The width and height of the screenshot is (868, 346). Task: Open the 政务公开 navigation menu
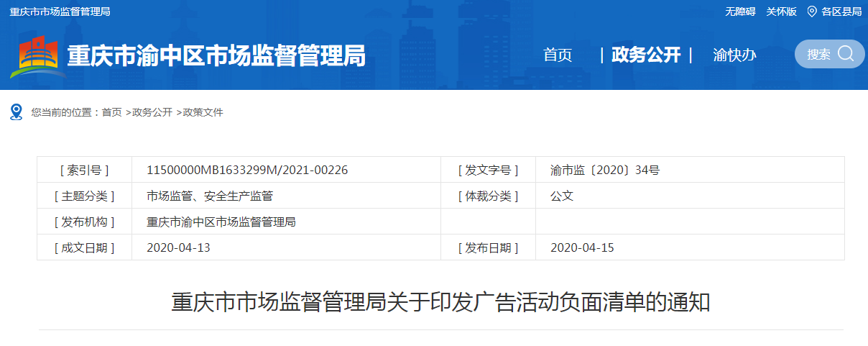645,55
